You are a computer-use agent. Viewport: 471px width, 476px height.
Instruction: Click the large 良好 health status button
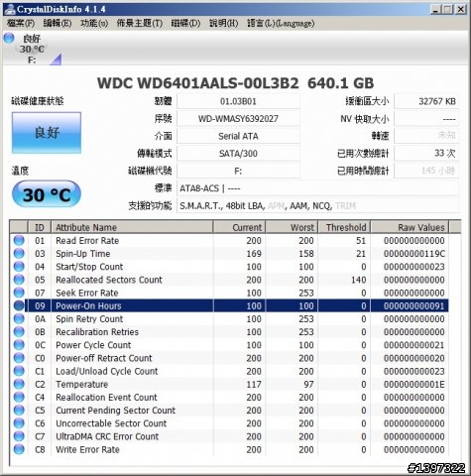pyautogui.click(x=47, y=133)
